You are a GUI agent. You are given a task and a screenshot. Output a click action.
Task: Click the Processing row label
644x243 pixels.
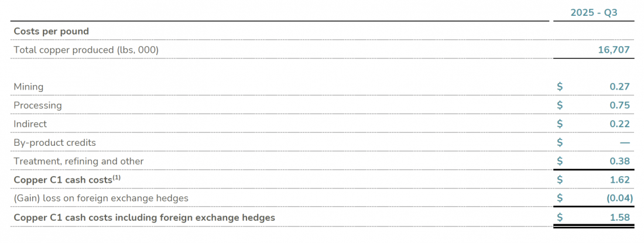click(37, 105)
